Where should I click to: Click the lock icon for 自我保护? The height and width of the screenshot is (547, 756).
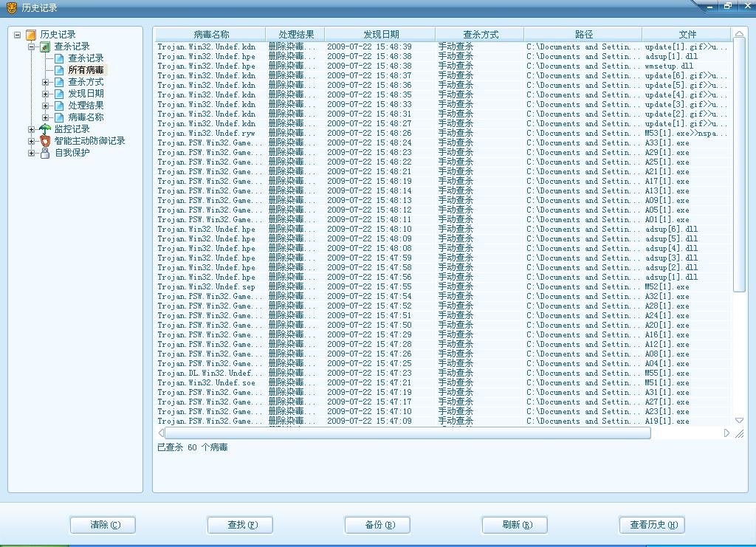[45, 153]
